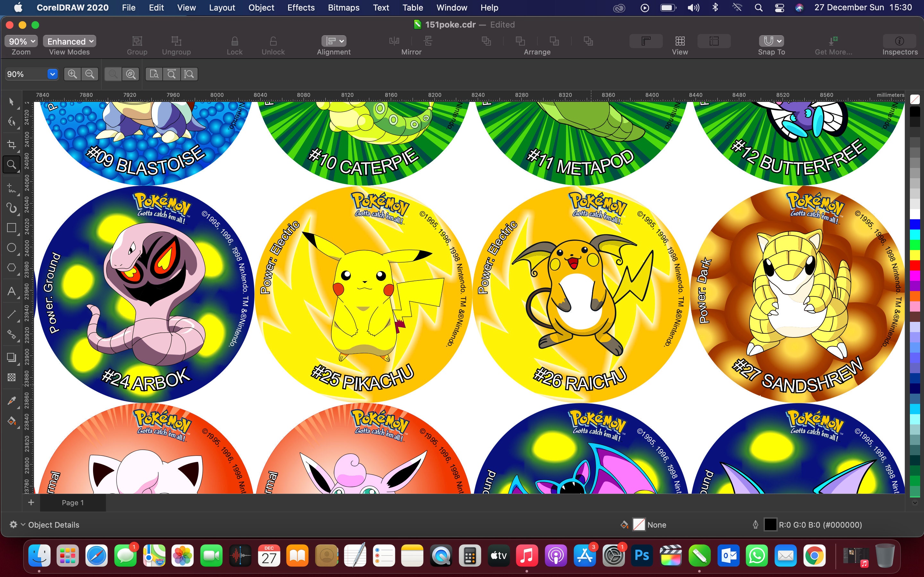Screen dimensions: 924x577
Task: Click the Zoom In button on property bar
Action: (x=72, y=74)
